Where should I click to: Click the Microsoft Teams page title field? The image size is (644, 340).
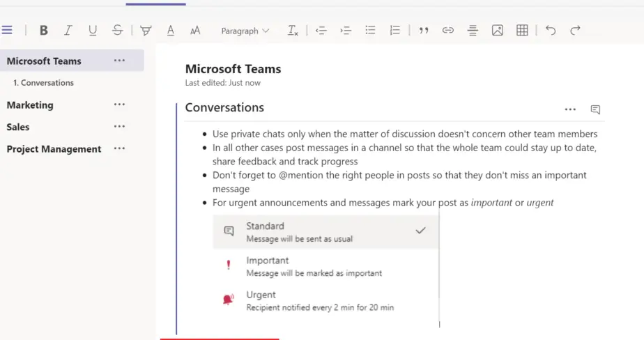tap(233, 69)
